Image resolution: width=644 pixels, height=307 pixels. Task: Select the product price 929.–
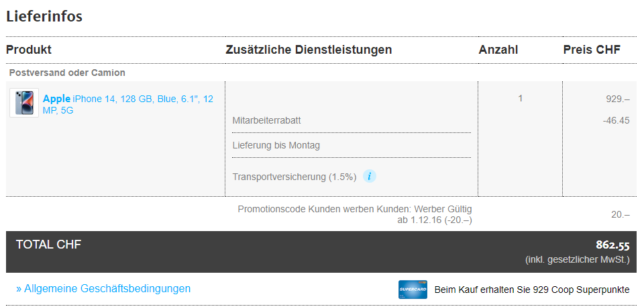point(618,99)
